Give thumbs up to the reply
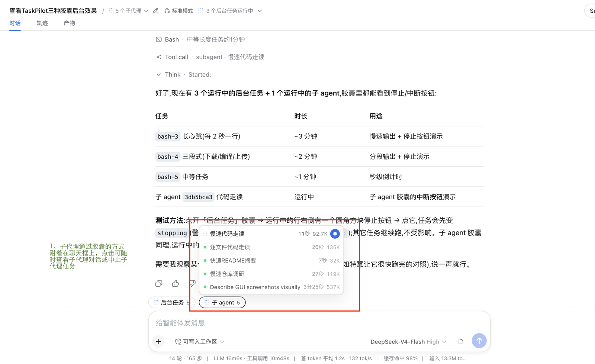The image size is (595, 364). point(176,284)
